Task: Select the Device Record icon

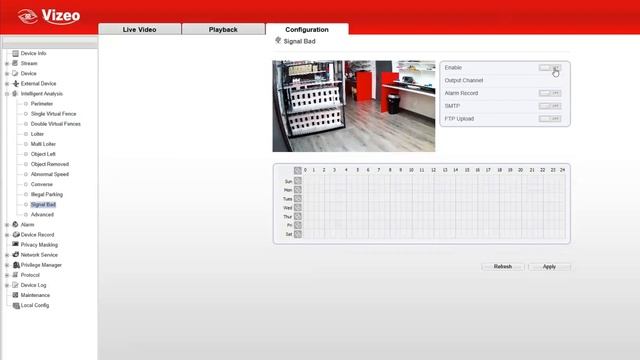Action: 16,235
